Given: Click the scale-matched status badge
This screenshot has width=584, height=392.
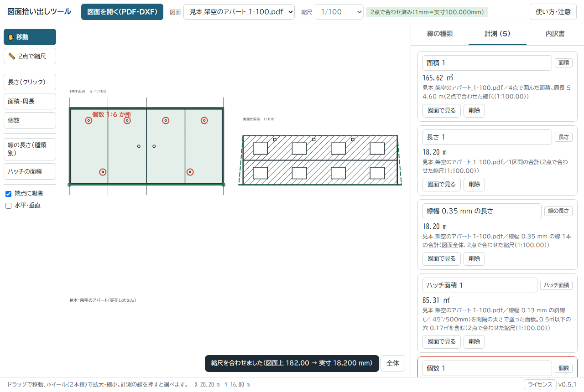Looking at the screenshot, I should click(427, 12).
